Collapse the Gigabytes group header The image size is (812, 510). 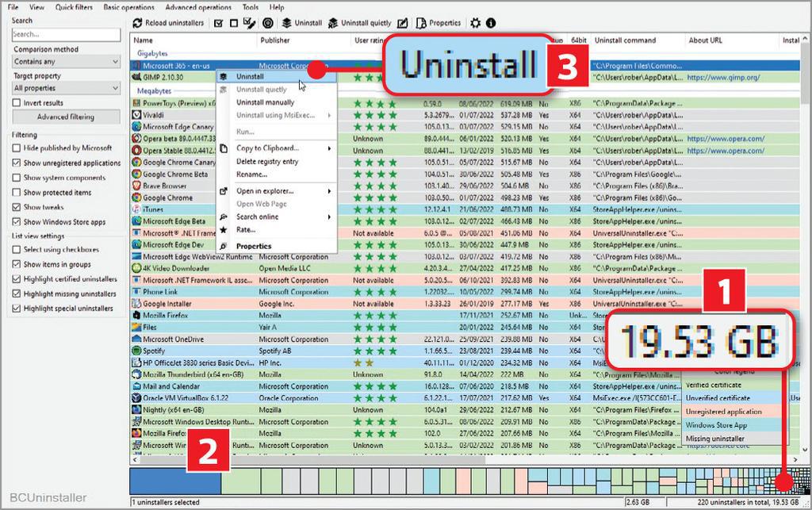coord(152,53)
